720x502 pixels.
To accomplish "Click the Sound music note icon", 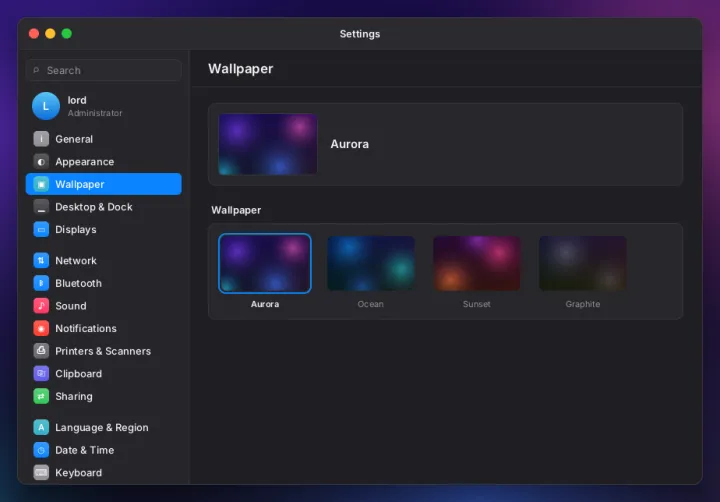I will [41, 305].
